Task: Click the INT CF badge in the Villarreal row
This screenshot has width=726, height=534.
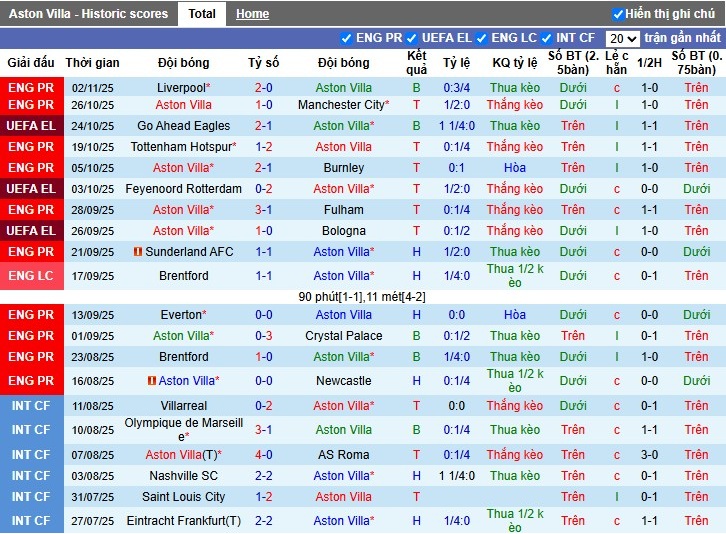Action: coord(31,406)
